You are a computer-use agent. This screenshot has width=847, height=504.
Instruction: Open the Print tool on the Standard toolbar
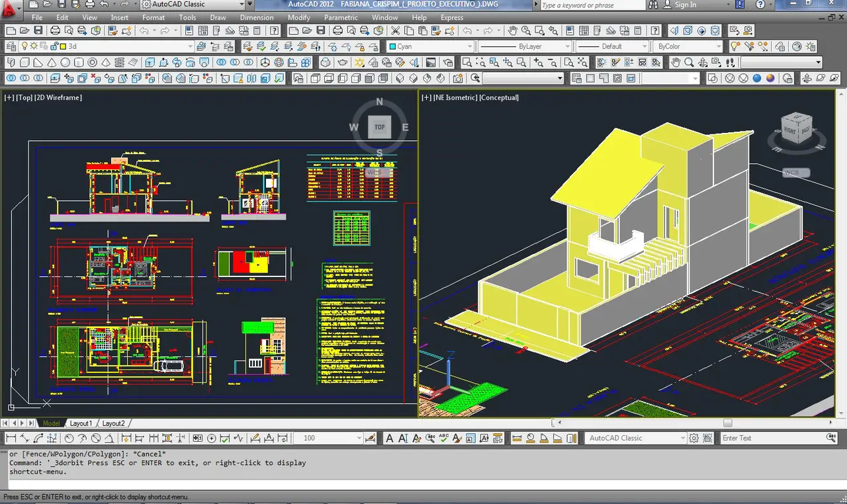pyautogui.click(x=54, y=30)
